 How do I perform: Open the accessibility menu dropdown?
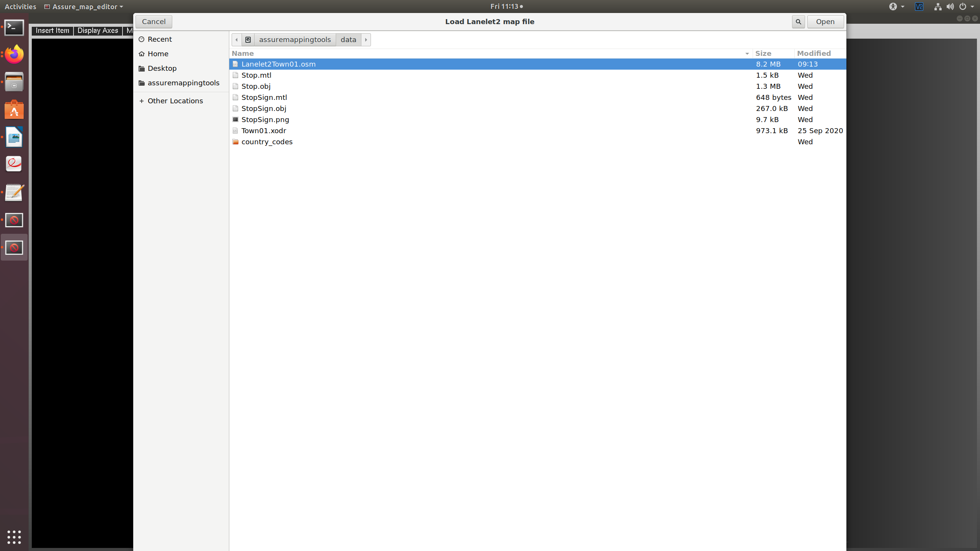pyautogui.click(x=897, y=7)
